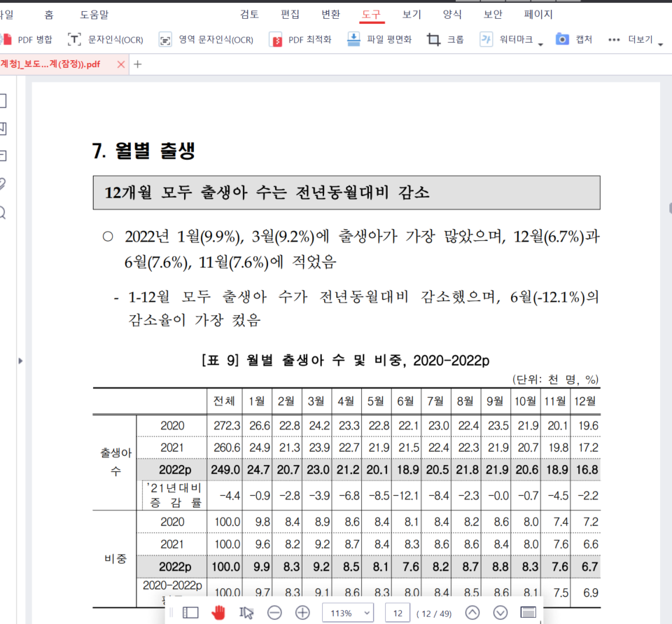Click the 전체 column header
The image size is (672, 624).
[x=224, y=401]
